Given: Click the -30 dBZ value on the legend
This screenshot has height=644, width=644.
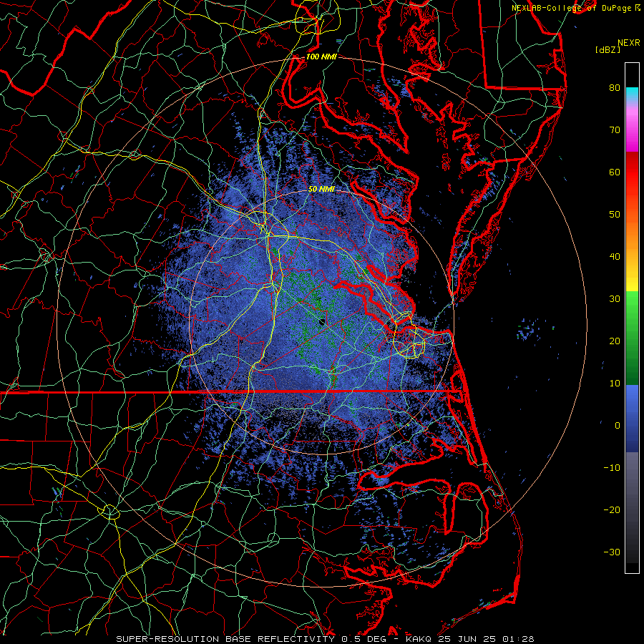Looking at the screenshot, I should coord(612,552).
